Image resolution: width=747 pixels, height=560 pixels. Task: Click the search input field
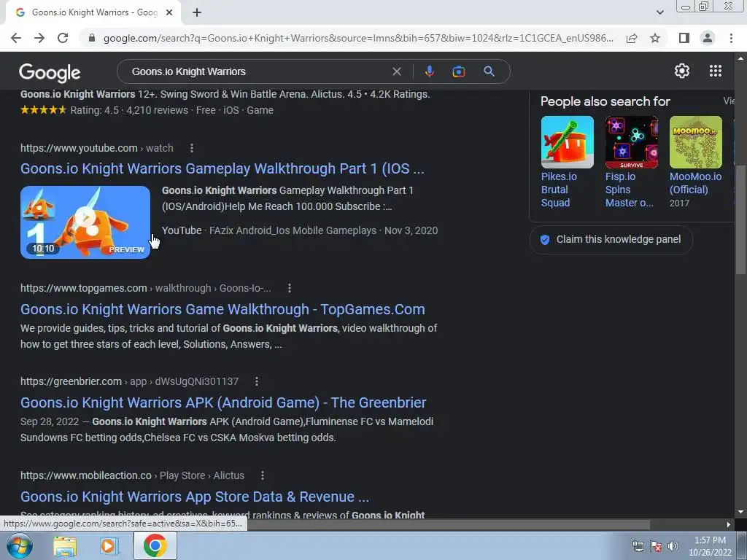point(258,71)
